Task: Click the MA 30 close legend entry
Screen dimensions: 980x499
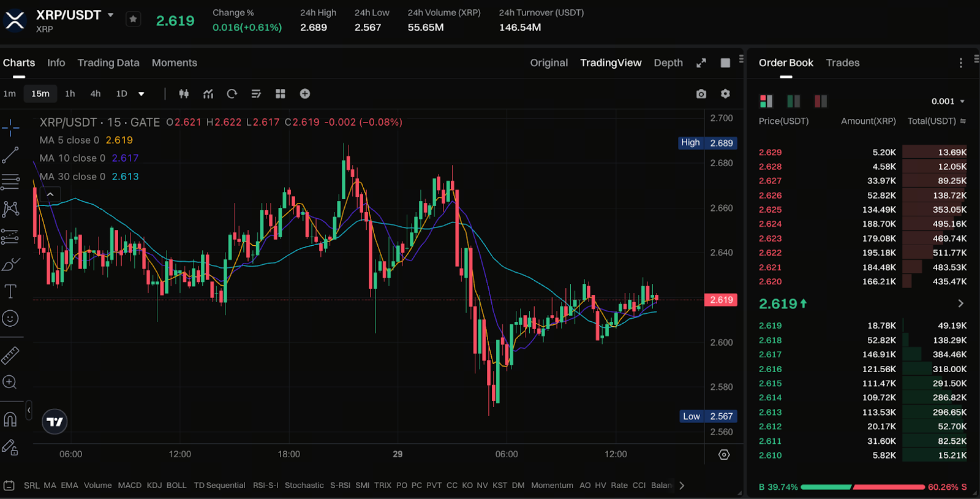Action: tap(89, 177)
